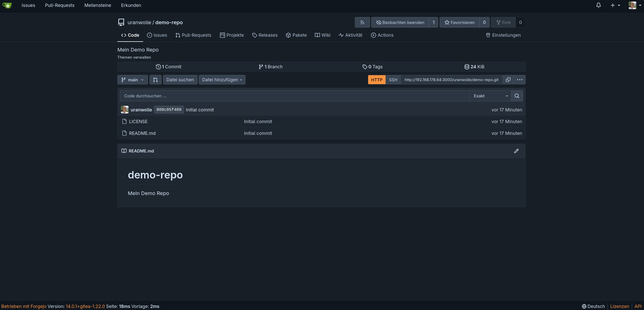This screenshot has height=310, width=644.
Task: Expand the Exakt search mode dropdown
Action: coord(490,96)
